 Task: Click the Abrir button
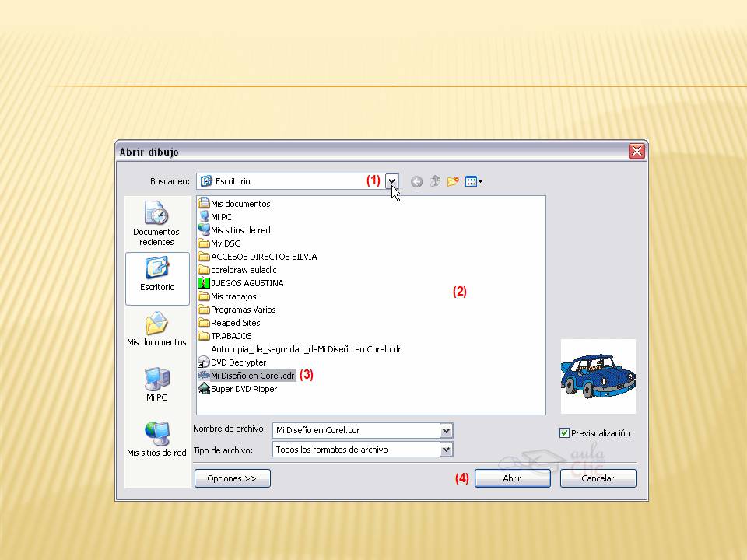pos(512,478)
